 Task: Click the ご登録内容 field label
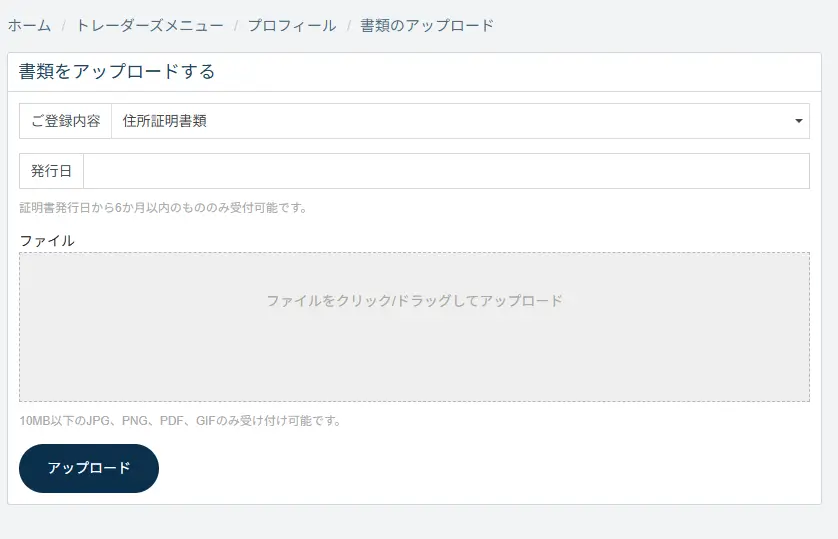coord(65,121)
